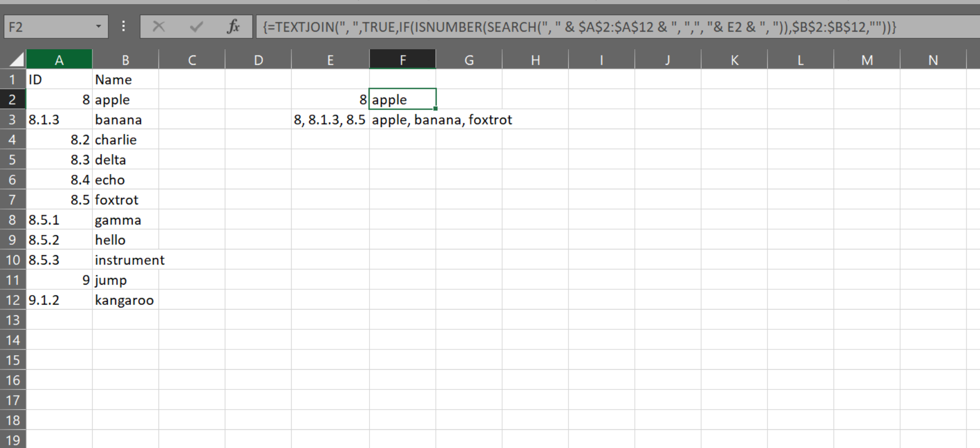Select column I header
The image size is (980, 448).
602,60
